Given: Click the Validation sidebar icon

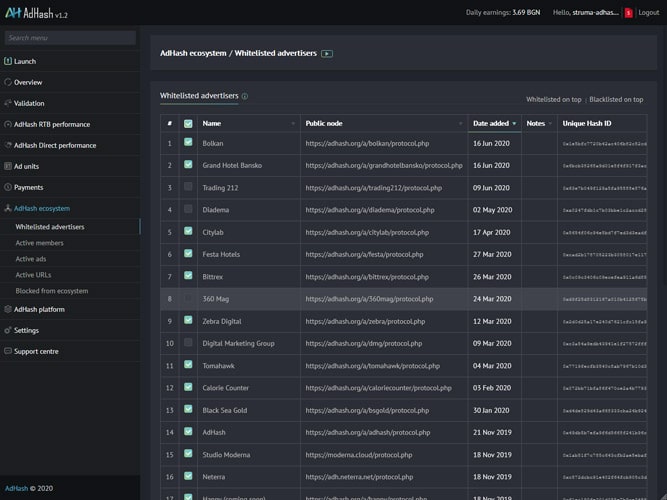Looking at the screenshot, I should 8,103.
